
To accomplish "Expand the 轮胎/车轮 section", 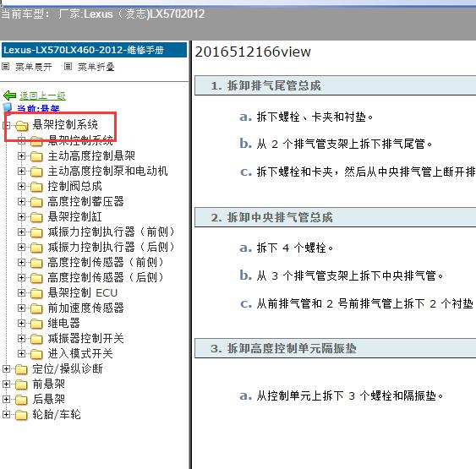I will 6,414.
